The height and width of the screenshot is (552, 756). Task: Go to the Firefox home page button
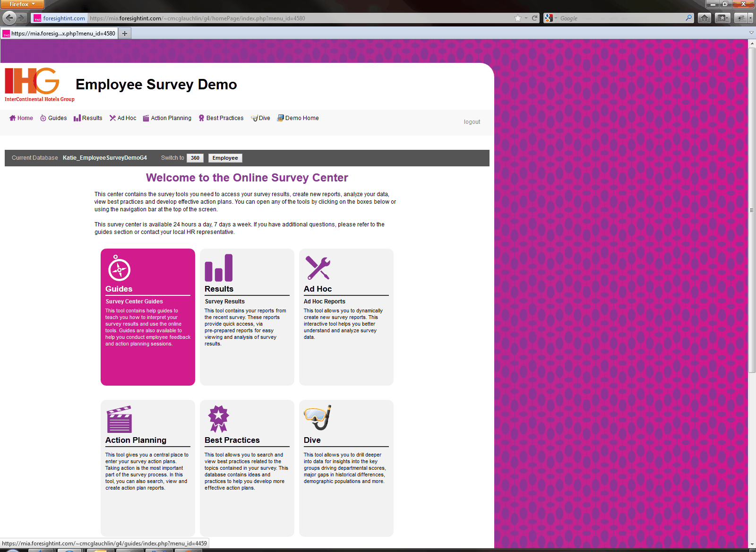coord(704,18)
